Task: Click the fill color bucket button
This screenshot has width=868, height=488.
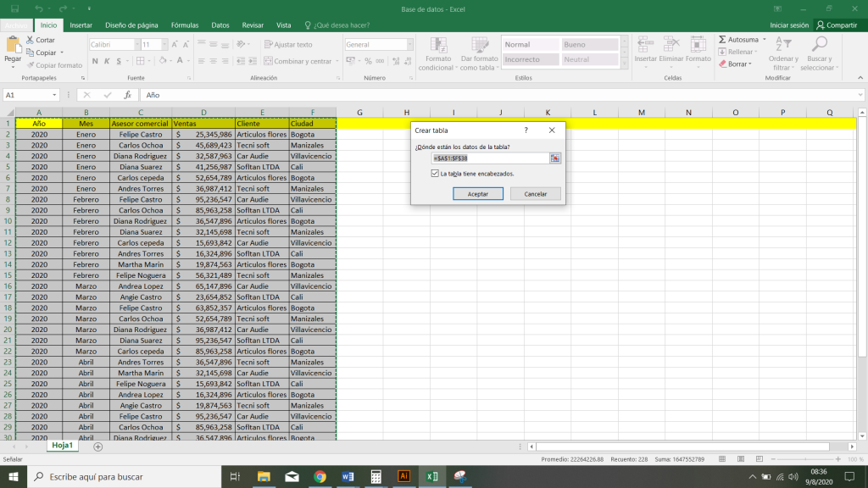Action: (162, 61)
